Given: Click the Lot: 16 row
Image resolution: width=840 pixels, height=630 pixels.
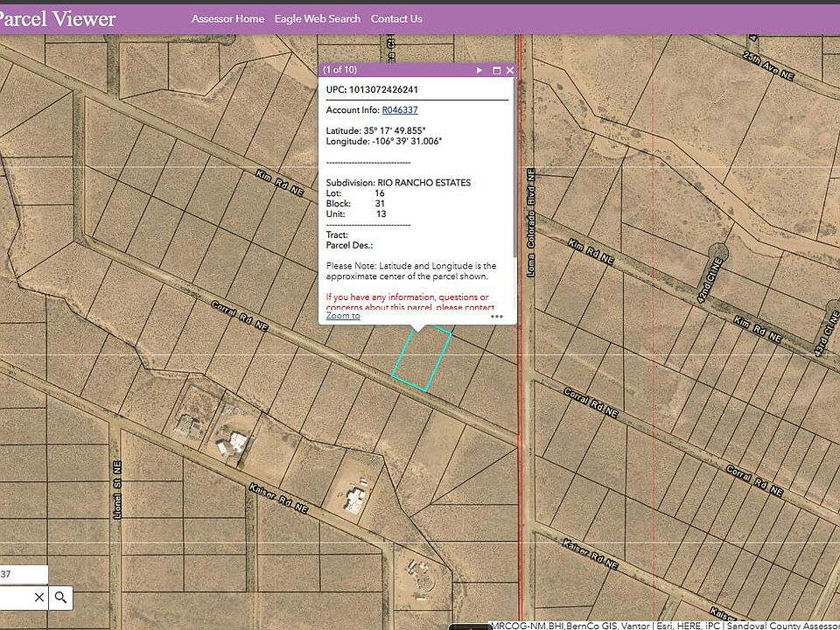Looking at the screenshot, I should (355, 193).
